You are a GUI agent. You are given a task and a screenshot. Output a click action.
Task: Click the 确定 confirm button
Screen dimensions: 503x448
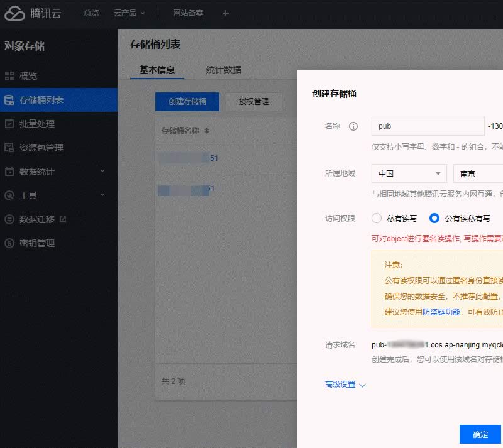pos(480,434)
